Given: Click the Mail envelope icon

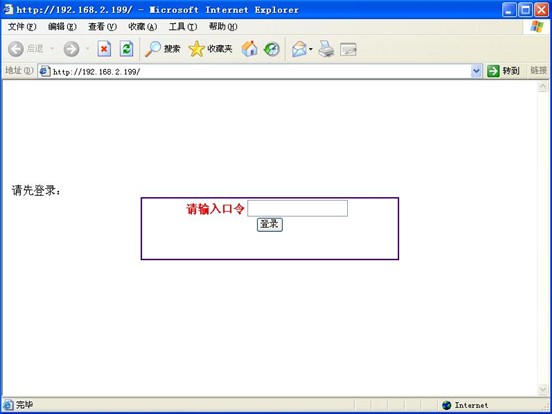Looking at the screenshot, I should click(299, 49).
